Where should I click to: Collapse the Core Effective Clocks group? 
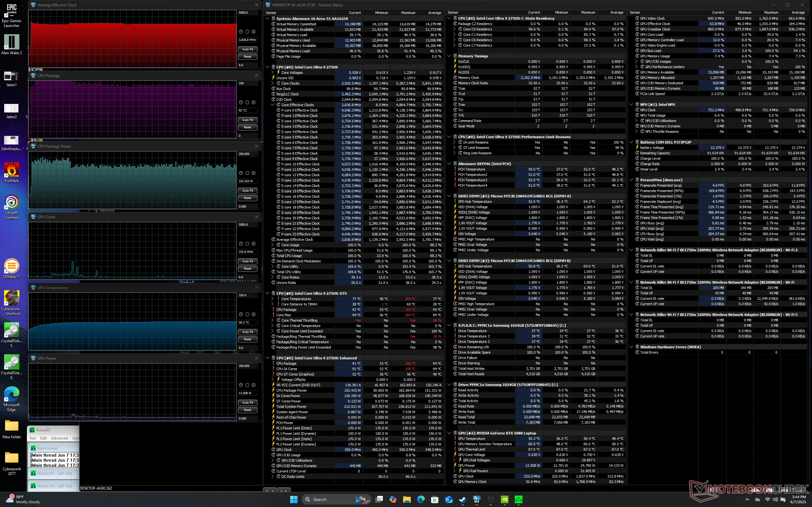(x=272, y=105)
